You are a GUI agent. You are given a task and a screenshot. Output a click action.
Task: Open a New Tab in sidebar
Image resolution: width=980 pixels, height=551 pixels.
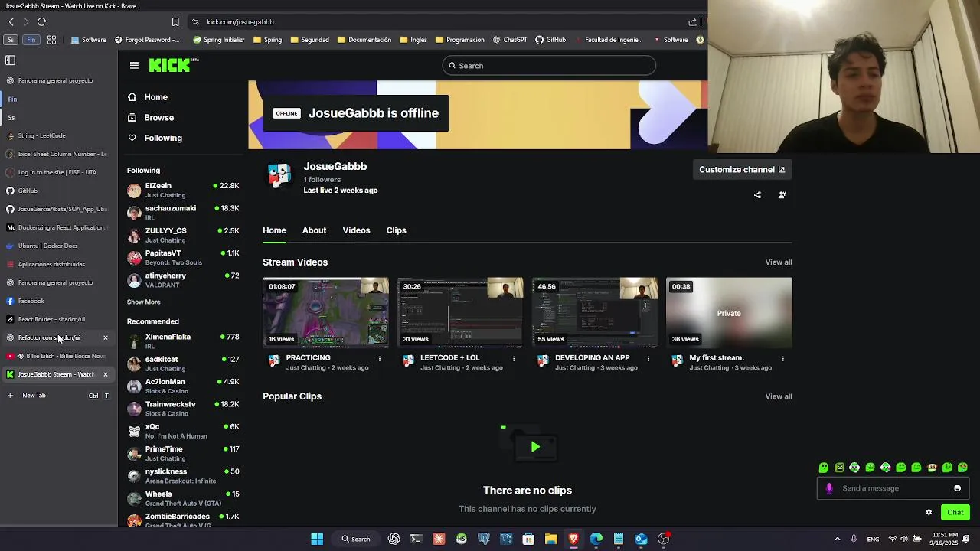point(57,396)
